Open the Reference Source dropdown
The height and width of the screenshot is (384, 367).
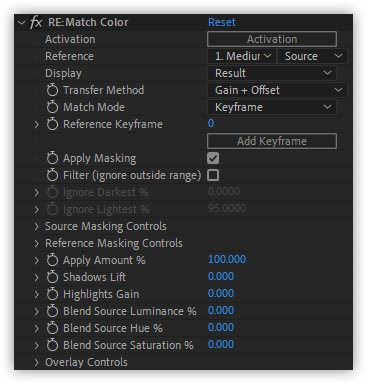point(313,56)
